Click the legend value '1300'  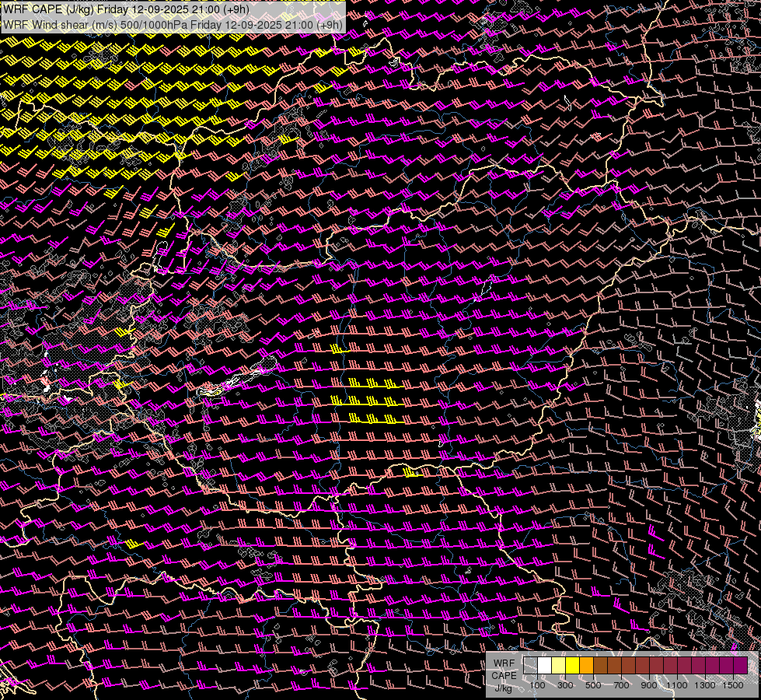click(x=705, y=685)
